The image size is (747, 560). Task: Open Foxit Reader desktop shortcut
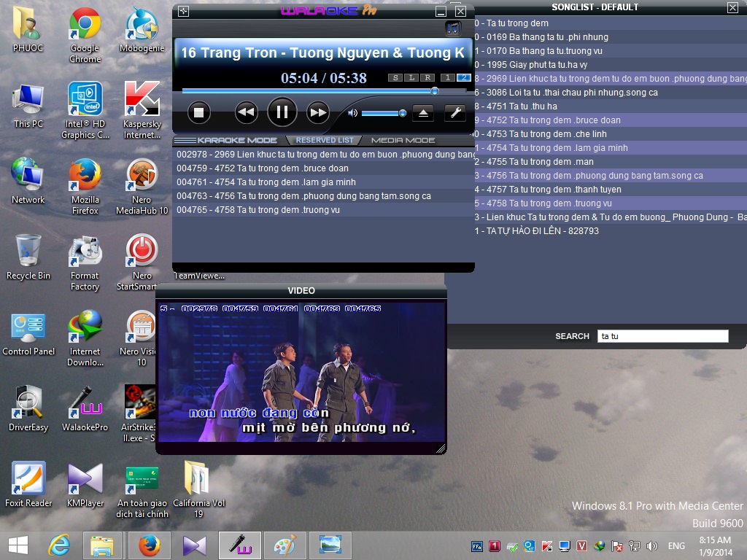tap(28, 484)
